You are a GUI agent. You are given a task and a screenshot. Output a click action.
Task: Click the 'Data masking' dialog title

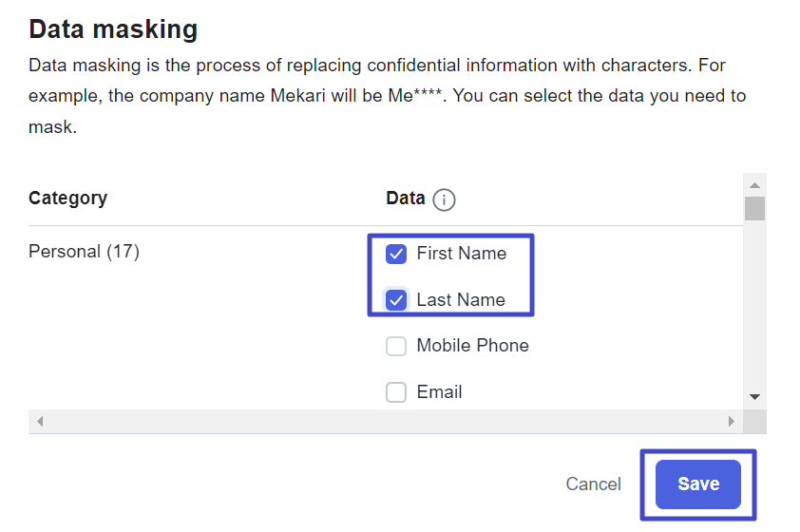[x=113, y=29]
